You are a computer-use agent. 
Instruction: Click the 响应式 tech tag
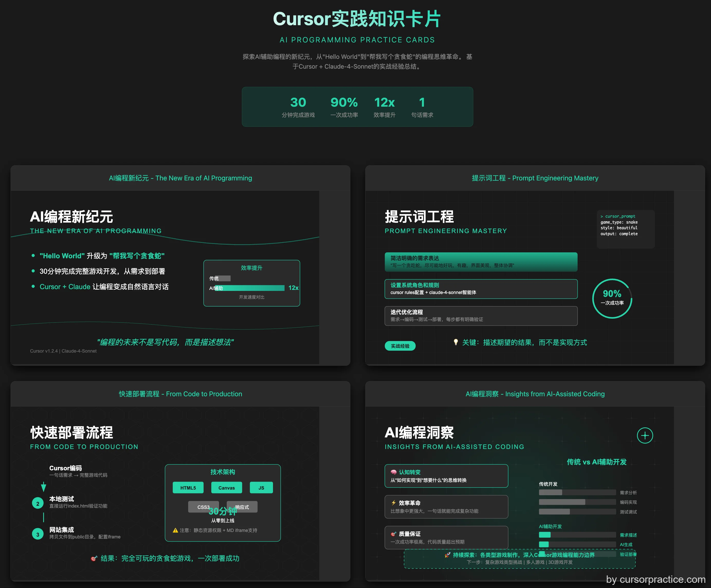tap(242, 507)
